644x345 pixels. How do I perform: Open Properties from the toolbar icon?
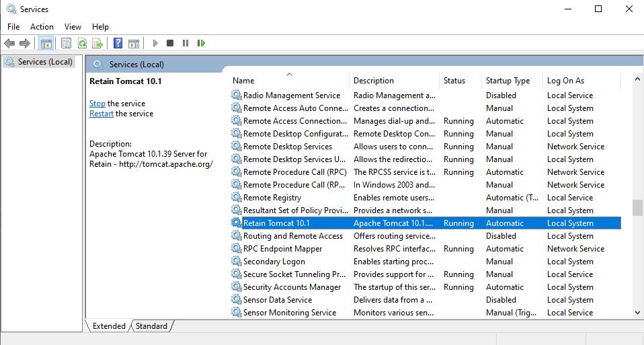66,43
